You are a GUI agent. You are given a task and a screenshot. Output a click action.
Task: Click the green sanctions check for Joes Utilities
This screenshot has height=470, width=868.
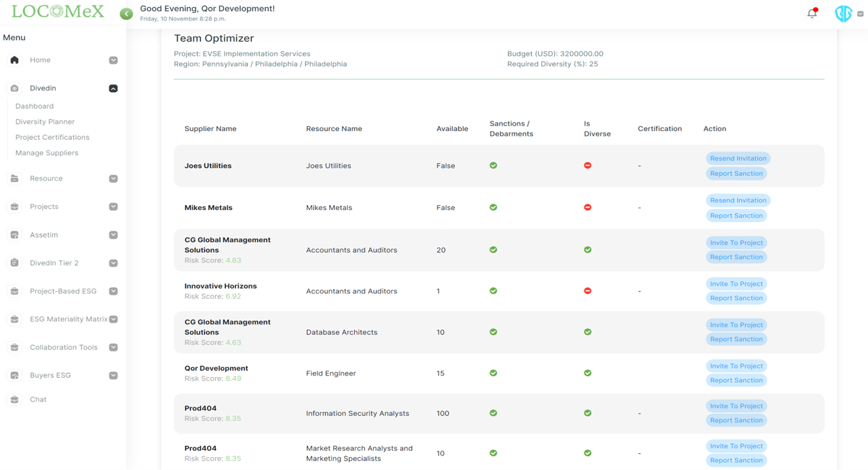[x=493, y=165]
